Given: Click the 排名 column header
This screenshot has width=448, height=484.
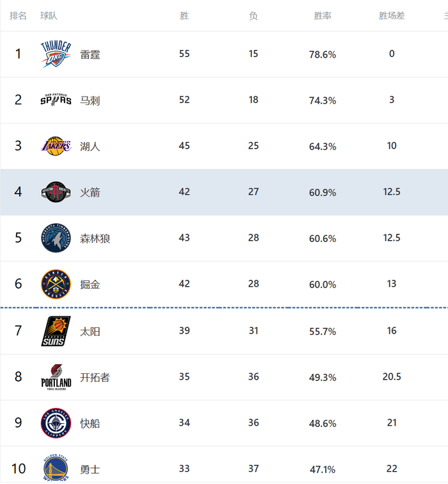Looking at the screenshot, I should tap(19, 16).
